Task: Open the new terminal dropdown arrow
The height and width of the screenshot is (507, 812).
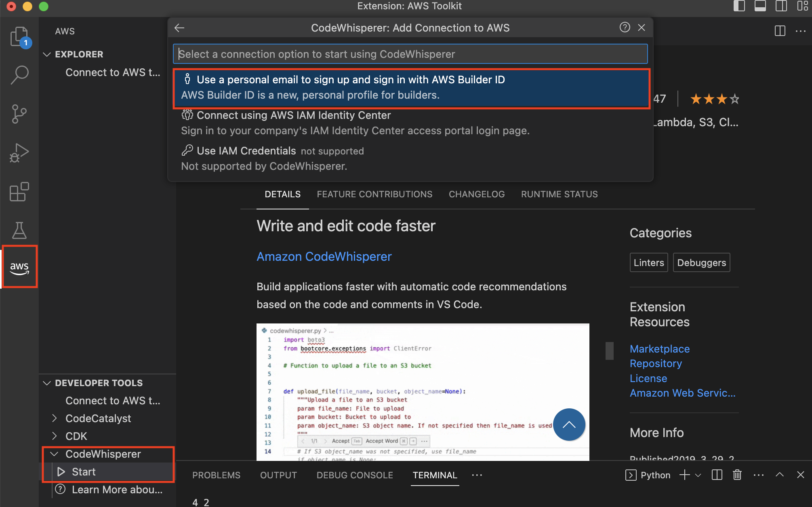Action: pos(698,475)
